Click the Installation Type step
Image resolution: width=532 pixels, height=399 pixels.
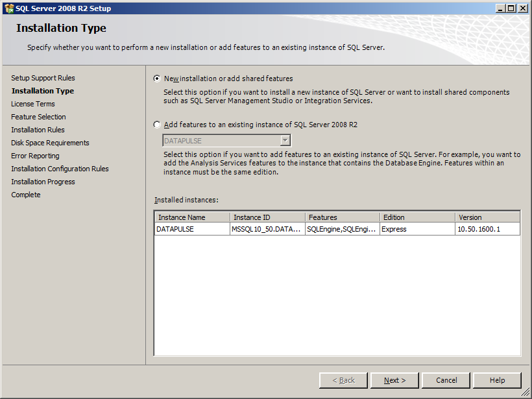[43, 91]
